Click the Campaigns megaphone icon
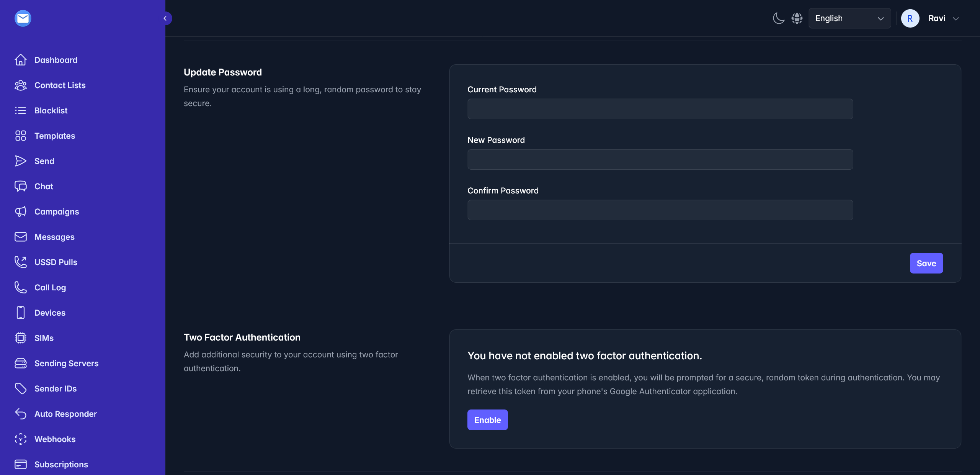Screen dimensions: 980x475 (21, 211)
